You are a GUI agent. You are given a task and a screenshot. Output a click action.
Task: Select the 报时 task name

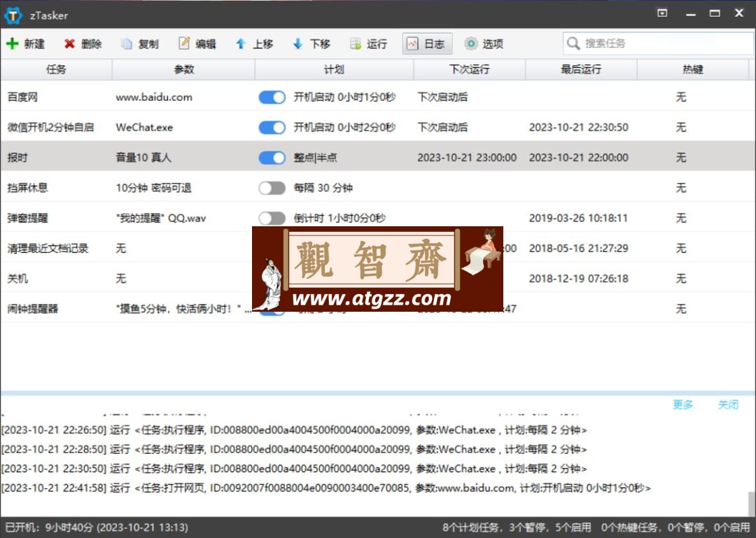click(x=17, y=158)
